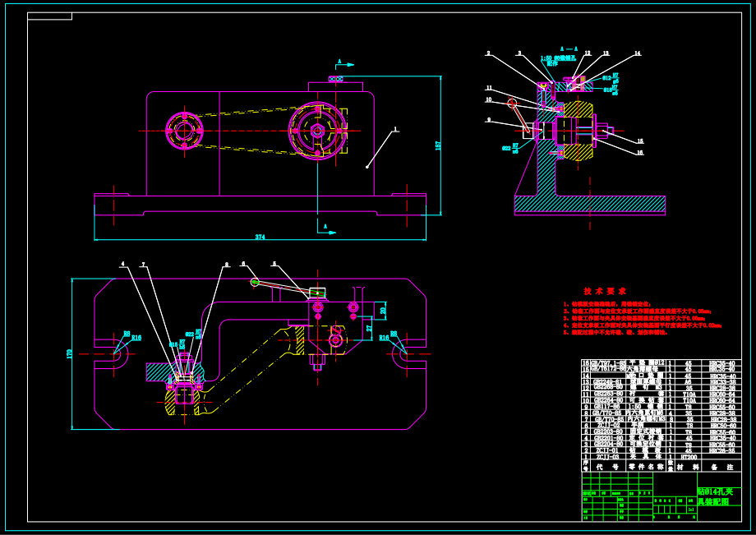
Task: Click the 代号 column header in parts list
Action: click(607, 467)
